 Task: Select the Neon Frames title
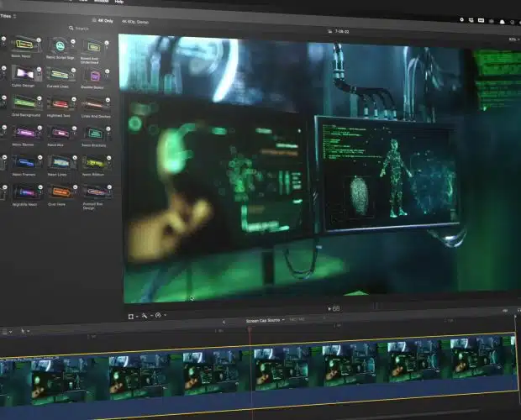click(x=27, y=162)
